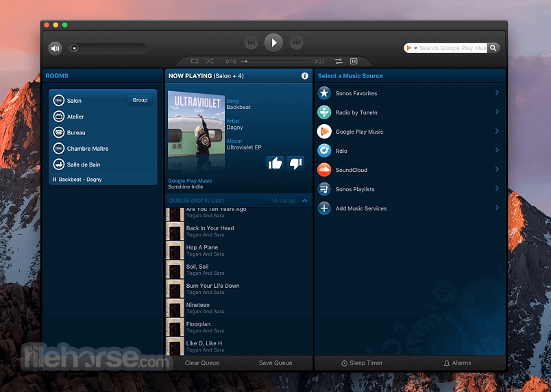The width and height of the screenshot is (551, 392).
Task: Mute the volume with the speaker icon
Action: (x=56, y=49)
